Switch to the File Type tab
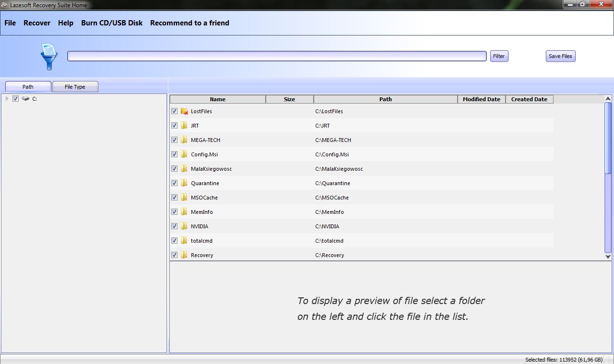Image resolution: width=614 pixels, height=364 pixels. pos(75,87)
